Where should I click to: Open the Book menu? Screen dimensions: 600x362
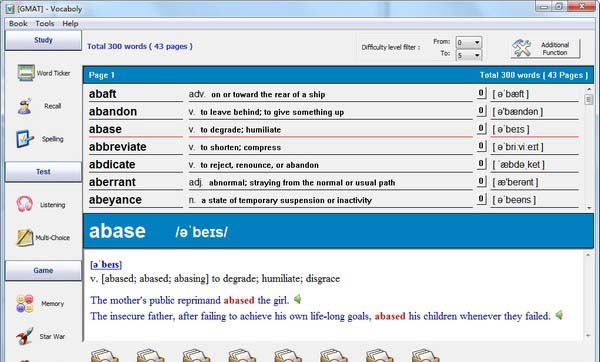point(18,24)
